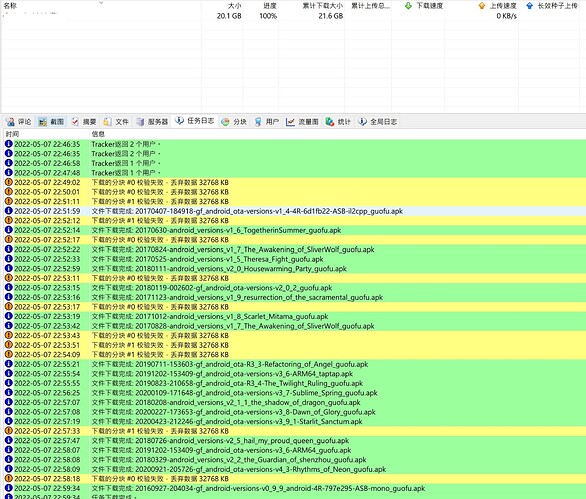
Task: Select log entry for TogetherinSummer_guofu.apk
Action: pyautogui.click(x=294, y=230)
